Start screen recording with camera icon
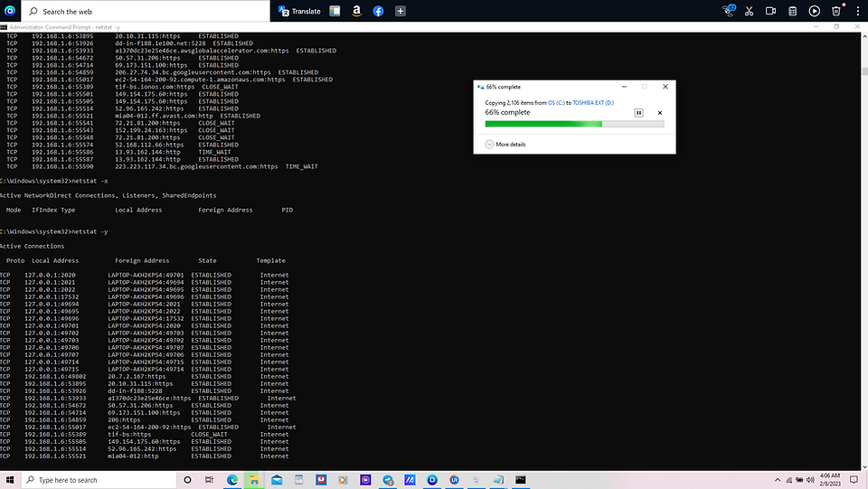 coord(770,11)
